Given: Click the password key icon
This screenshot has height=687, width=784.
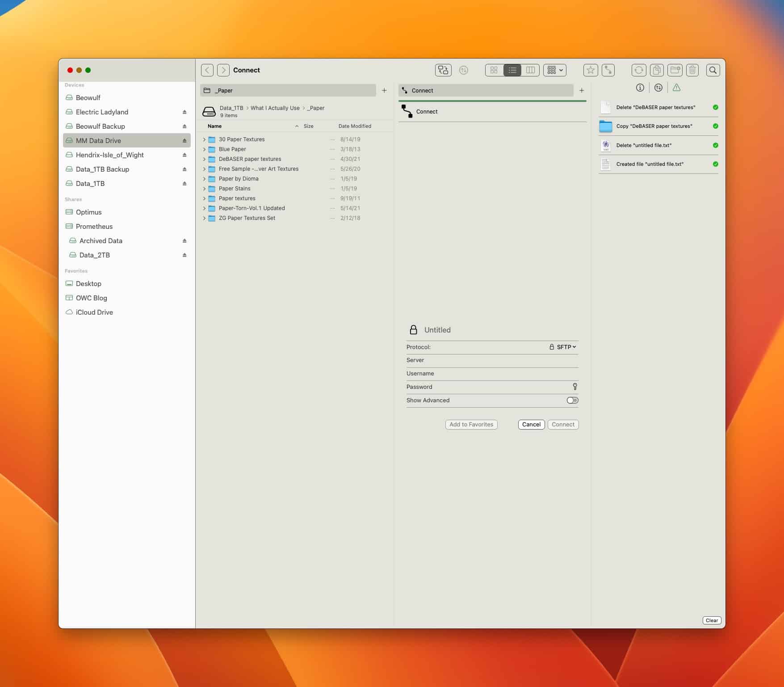Looking at the screenshot, I should coord(574,387).
